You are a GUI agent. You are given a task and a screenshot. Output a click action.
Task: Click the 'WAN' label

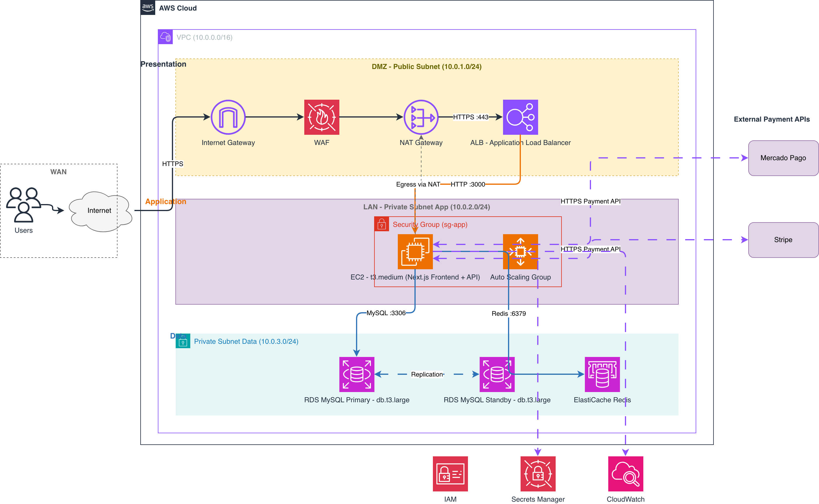(58, 172)
